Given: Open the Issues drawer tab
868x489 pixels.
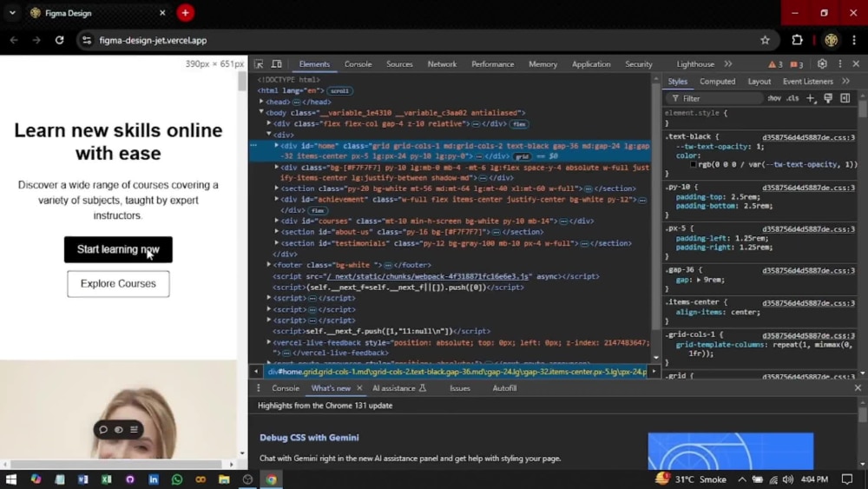Looking at the screenshot, I should tap(459, 388).
